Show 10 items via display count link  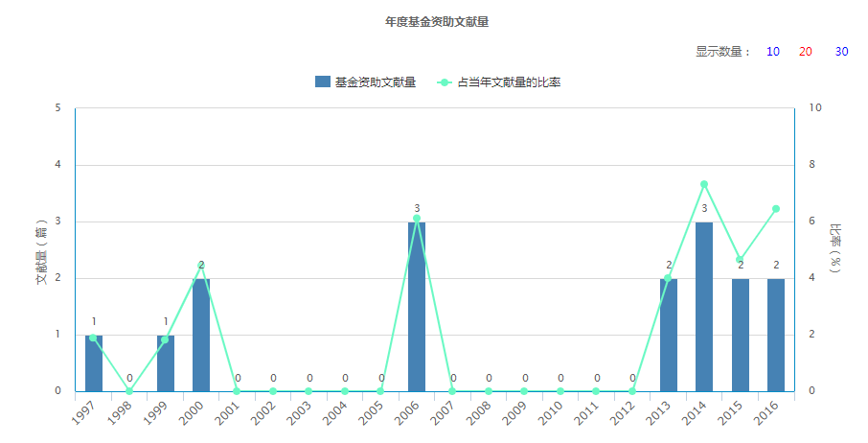(x=773, y=52)
